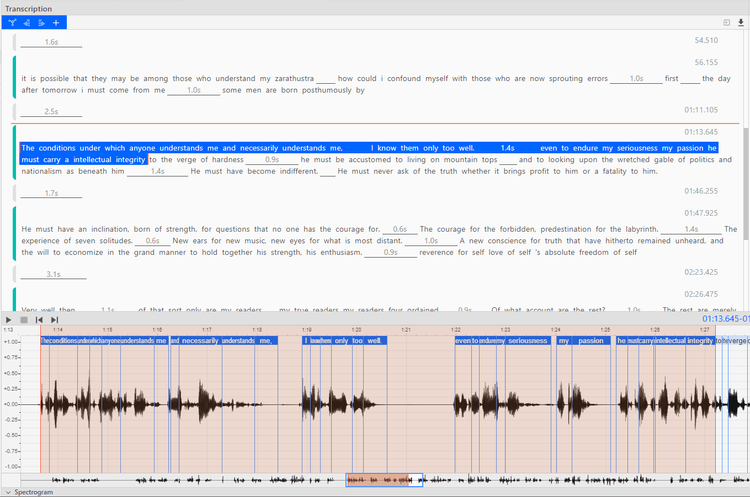Screen dimensions: 750x497
Task: Click the 'integrity' label on waveform
Action: [700, 341]
